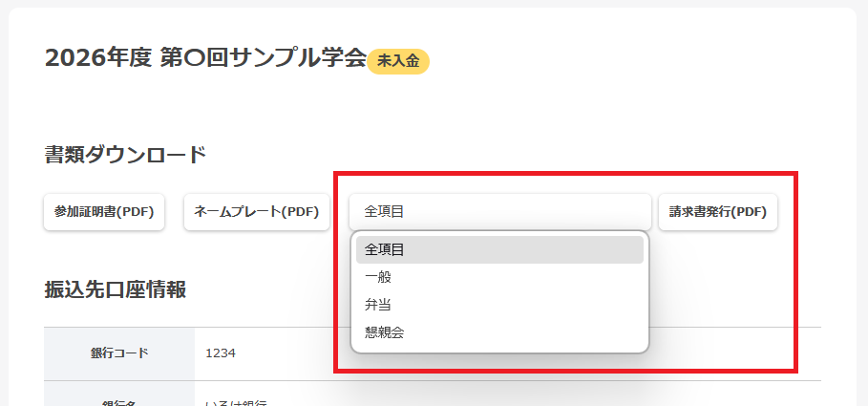Viewport: 868px width, 406px height.
Task: Choose 一般 from the dropdown list
Action: [x=378, y=277]
